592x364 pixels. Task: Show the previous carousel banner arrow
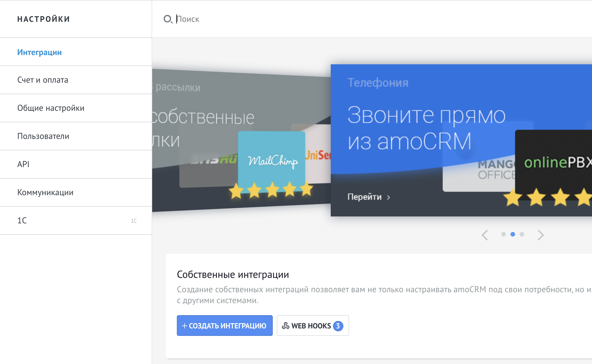(x=485, y=235)
